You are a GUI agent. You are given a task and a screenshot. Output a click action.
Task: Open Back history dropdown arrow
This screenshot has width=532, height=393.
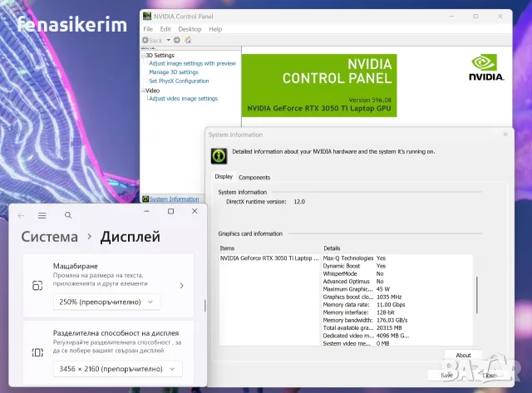pyautogui.click(x=168, y=40)
